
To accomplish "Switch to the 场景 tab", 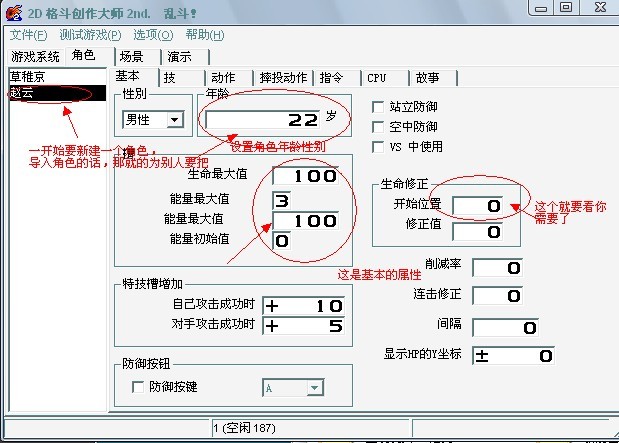I will (x=137, y=57).
